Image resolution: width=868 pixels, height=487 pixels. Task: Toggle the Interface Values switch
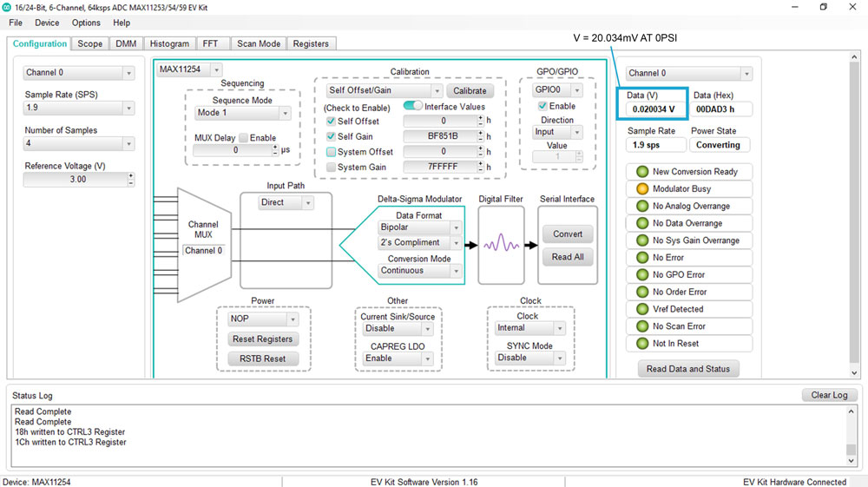[412, 106]
